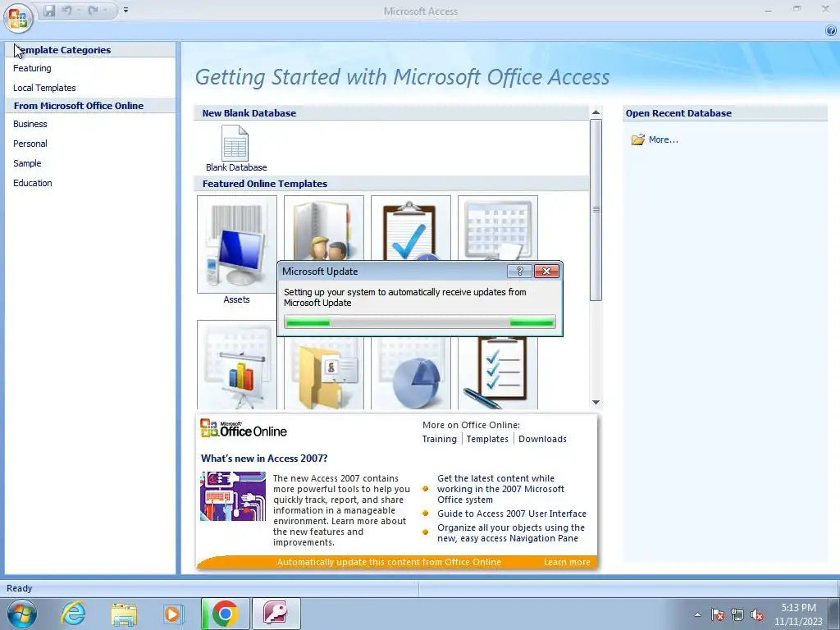Click the Microsoft Access taskbar button
This screenshot has height=630, width=840.
(x=276, y=614)
